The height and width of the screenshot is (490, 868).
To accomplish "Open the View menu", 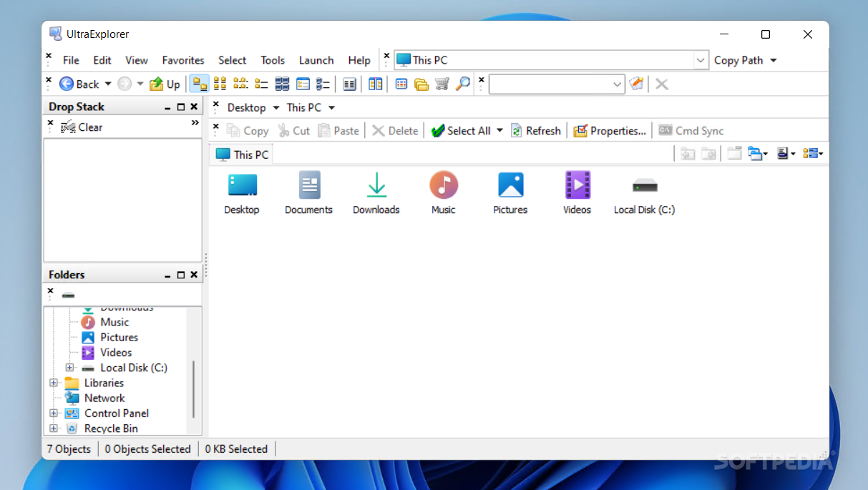I will point(137,60).
